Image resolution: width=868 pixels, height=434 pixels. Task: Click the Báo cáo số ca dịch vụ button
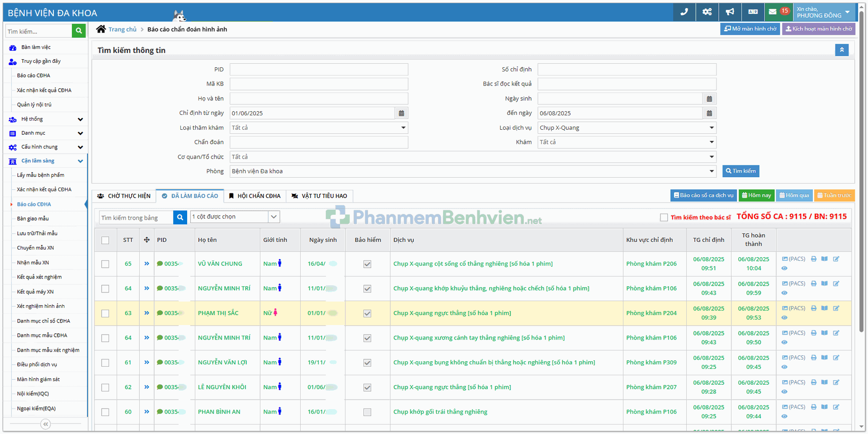703,195
